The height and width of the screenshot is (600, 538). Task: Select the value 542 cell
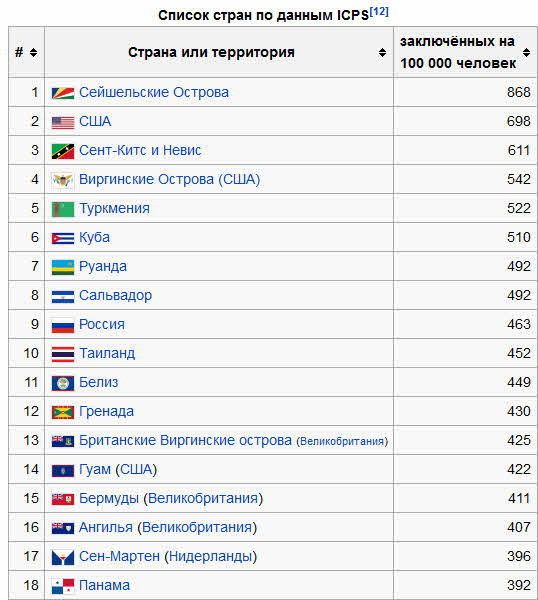click(x=518, y=179)
